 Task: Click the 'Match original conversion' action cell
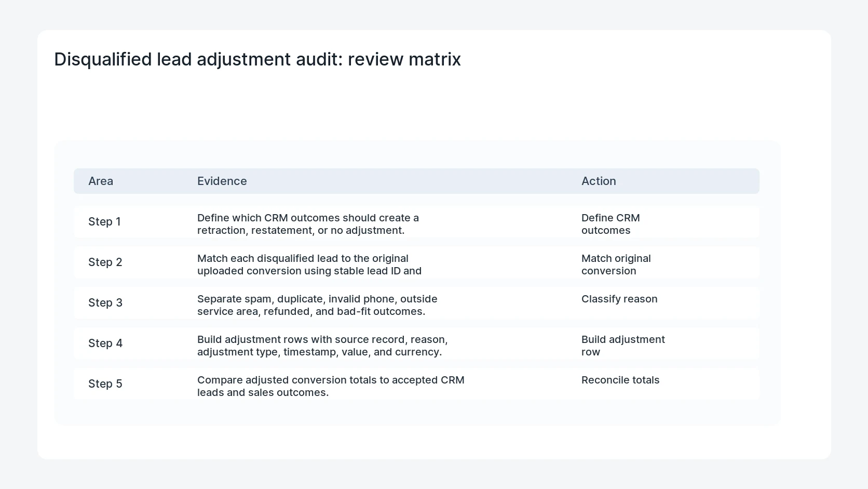(616, 265)
